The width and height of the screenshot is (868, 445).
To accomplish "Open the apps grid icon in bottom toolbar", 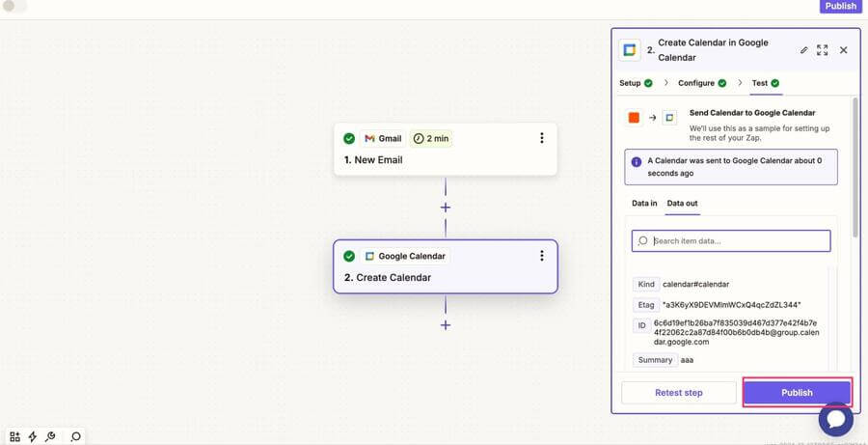I will 14,436.
